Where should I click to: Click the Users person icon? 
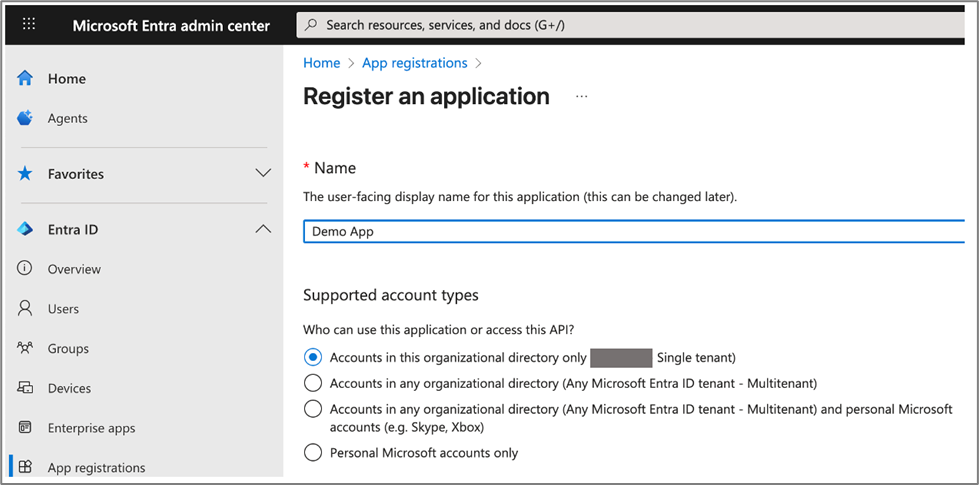coord(26,309)
